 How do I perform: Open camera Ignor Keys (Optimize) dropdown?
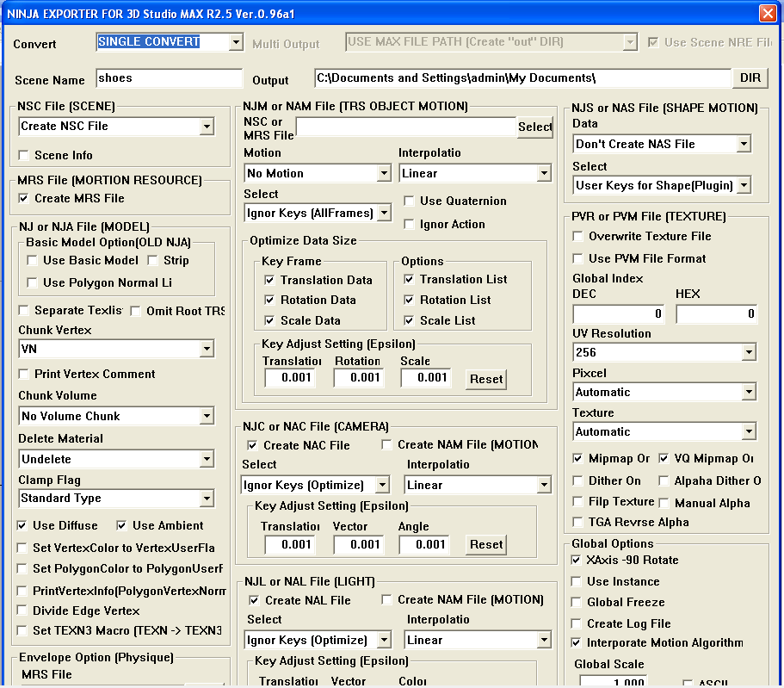click(x=315, y=485)
